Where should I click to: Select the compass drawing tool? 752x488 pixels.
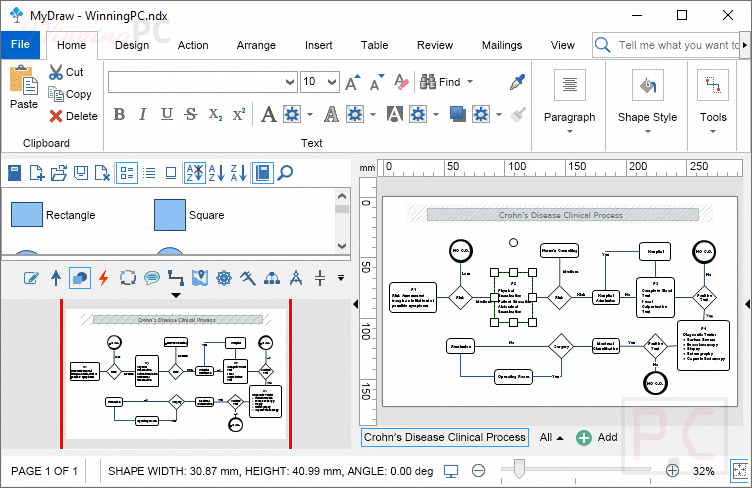[x=296, y=278]
